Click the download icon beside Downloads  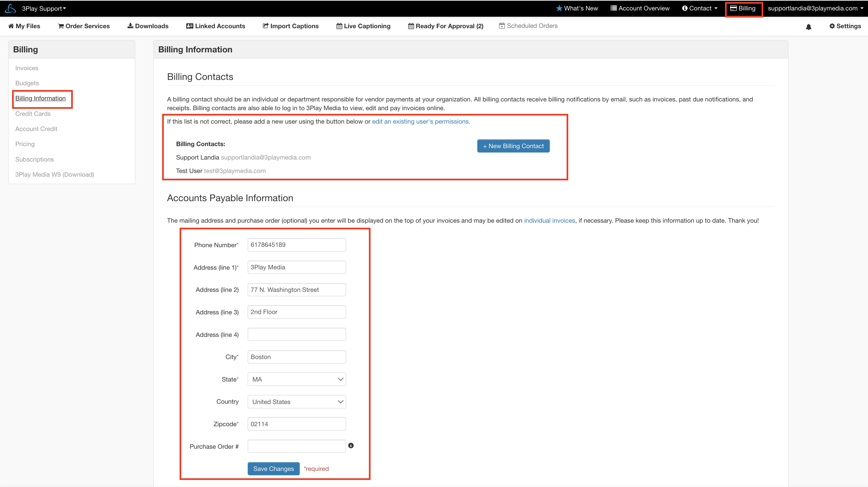[130, 26]
